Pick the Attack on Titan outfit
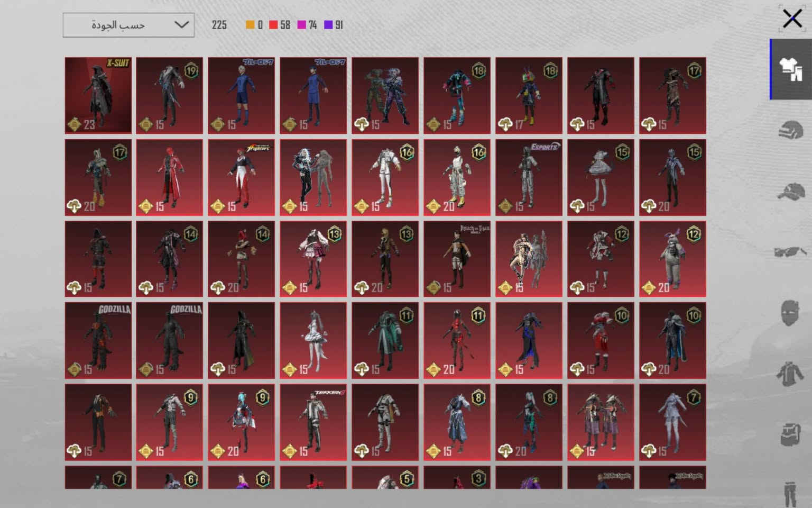Viewport: 812px width, 508px height. [x=457, y=259]
